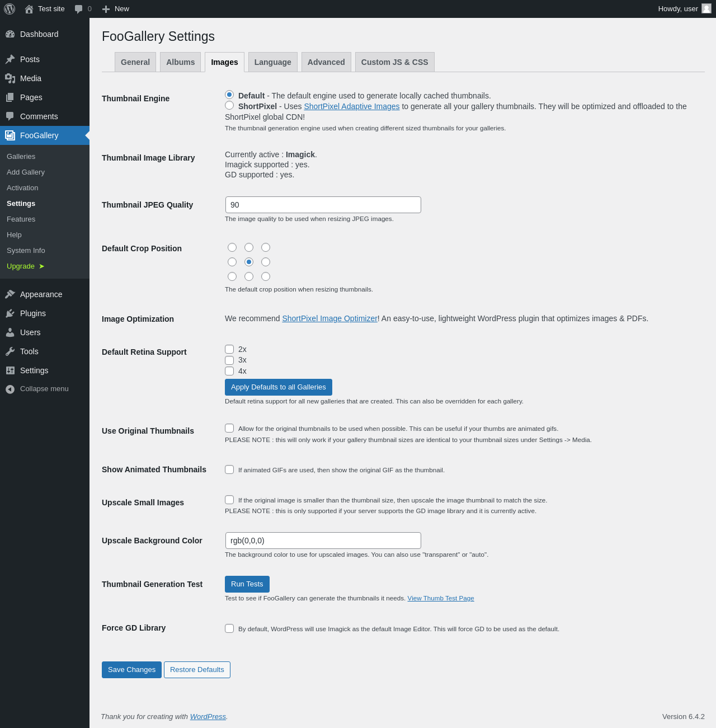Screen dimensions: 716x728
Task: Click the Users person icon
Action: (10, 332)
